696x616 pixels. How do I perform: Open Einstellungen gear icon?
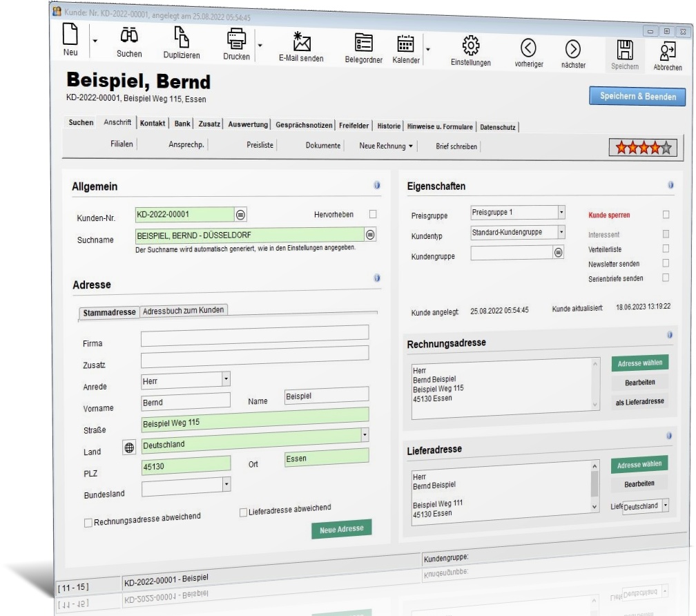pos(470,46)
